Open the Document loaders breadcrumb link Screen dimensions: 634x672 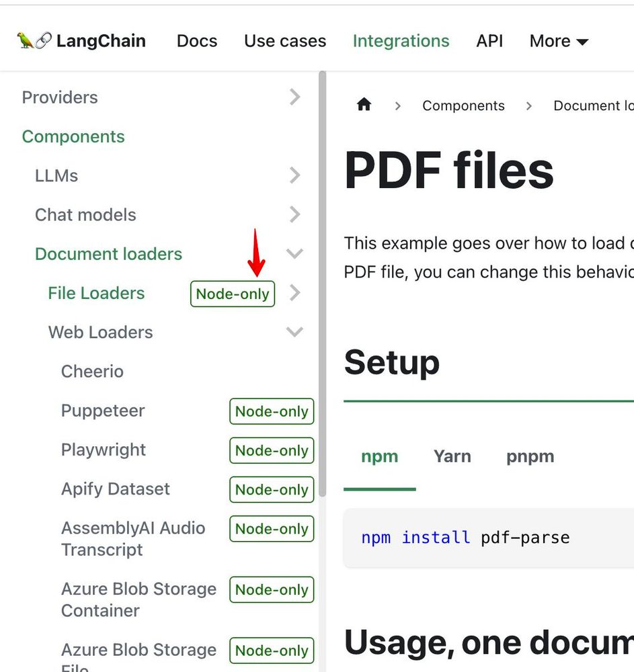click(594, 106)
